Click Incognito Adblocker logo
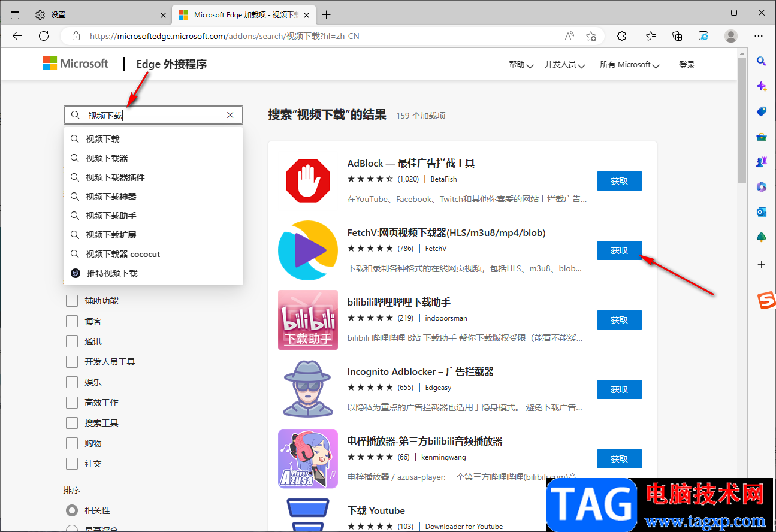This screenshot has height=532, width=776. click(x=308, y=389)
